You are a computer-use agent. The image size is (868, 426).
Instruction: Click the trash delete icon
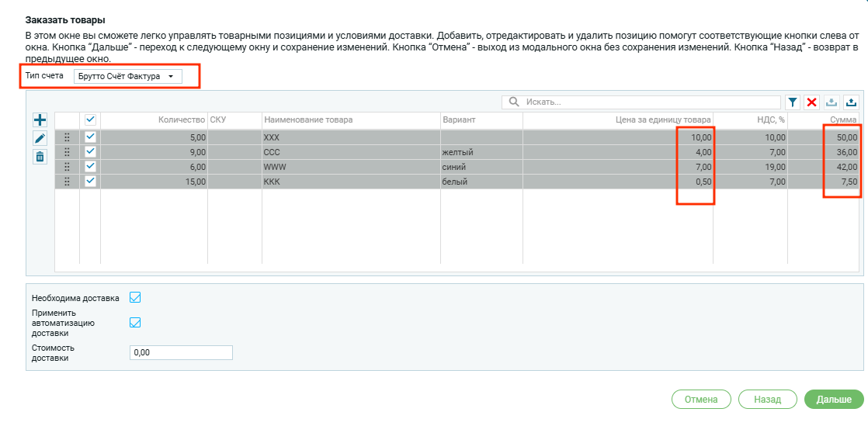click(40, 157)
